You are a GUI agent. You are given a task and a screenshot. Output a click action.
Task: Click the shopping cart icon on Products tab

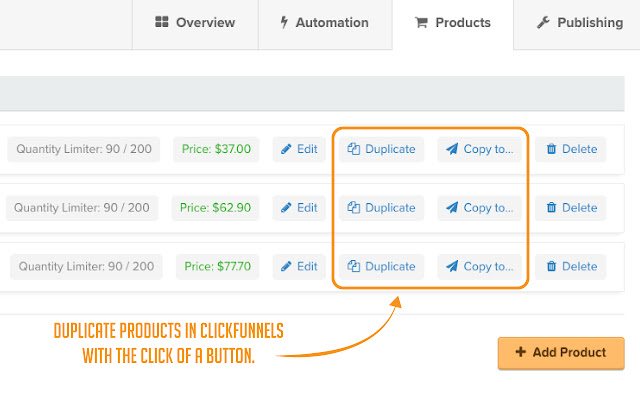tap(420, 22)
